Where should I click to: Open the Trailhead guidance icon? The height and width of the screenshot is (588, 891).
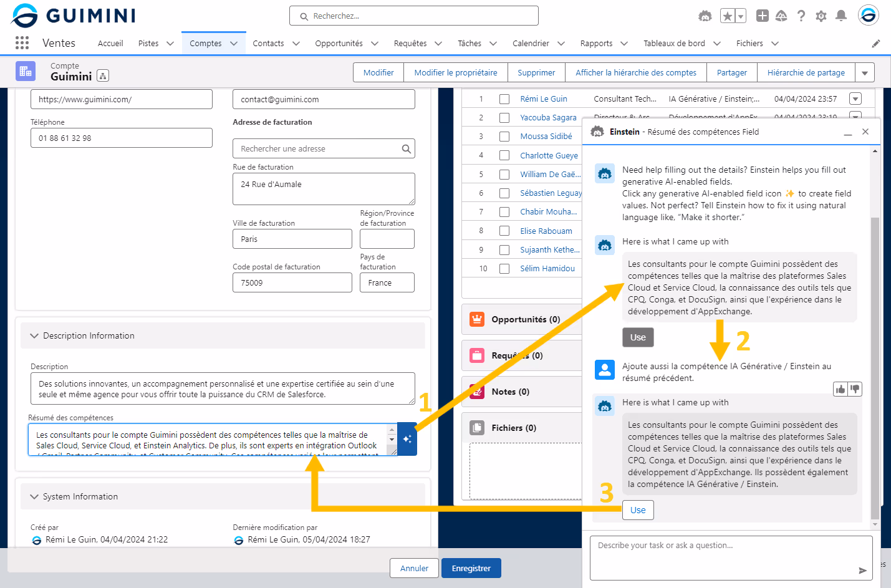(781, 16)
